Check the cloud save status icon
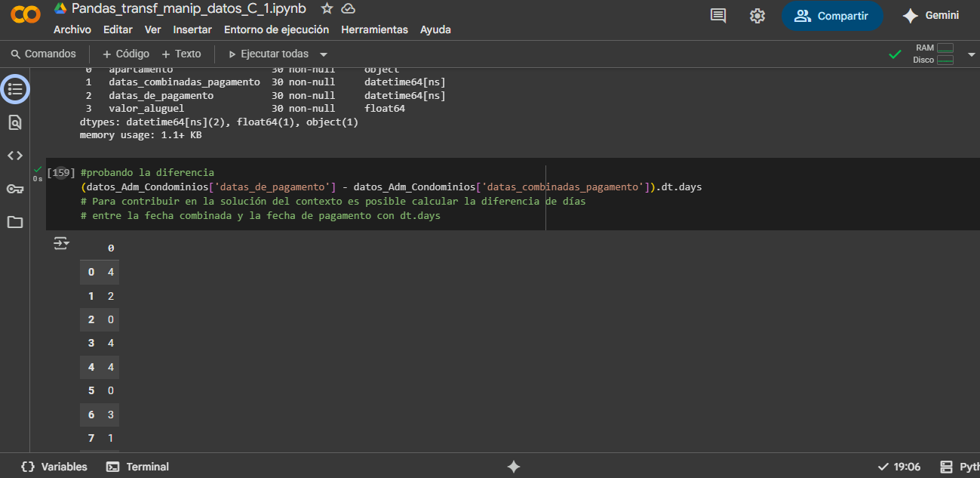 pyautogui.click(x=348, y=8)
